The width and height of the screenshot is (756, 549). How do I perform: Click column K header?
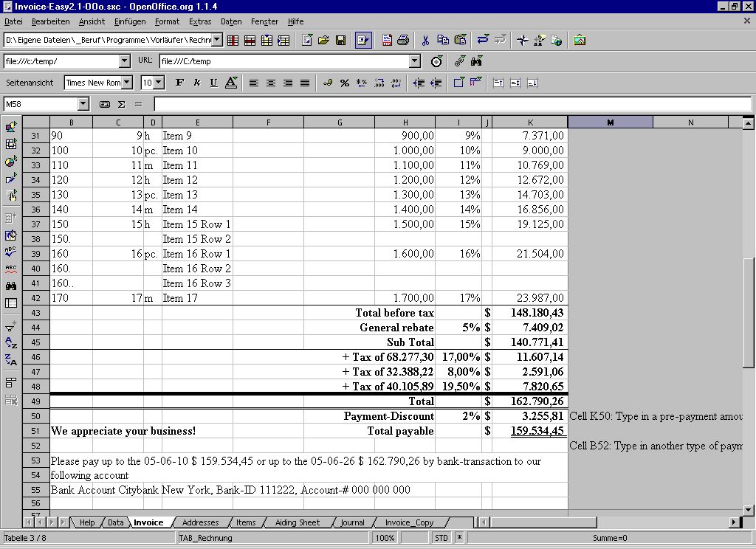pos(529,122)
